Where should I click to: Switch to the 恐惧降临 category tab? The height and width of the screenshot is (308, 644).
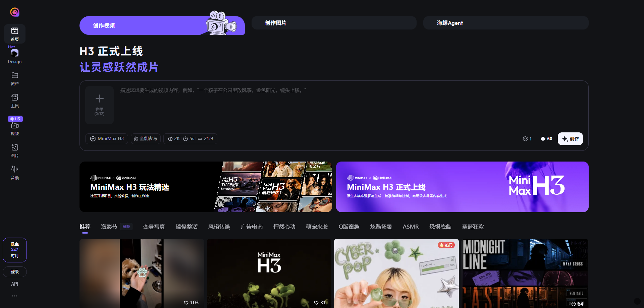[x=440, y=227]
